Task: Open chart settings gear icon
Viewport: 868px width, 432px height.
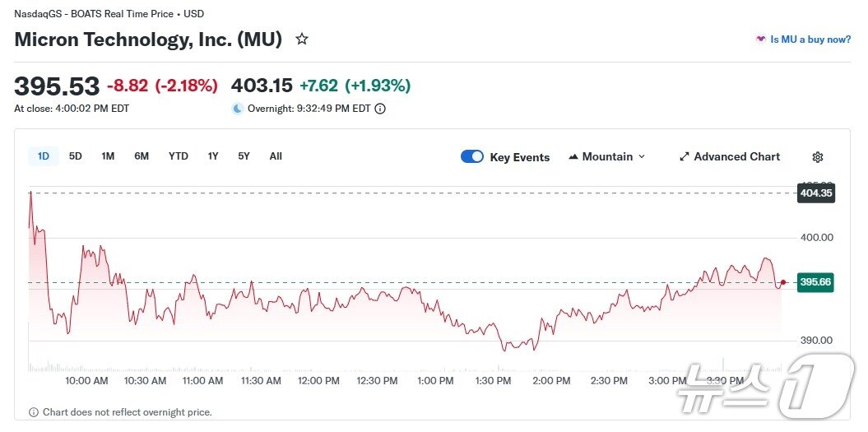Action: click(x=817, y=157)
